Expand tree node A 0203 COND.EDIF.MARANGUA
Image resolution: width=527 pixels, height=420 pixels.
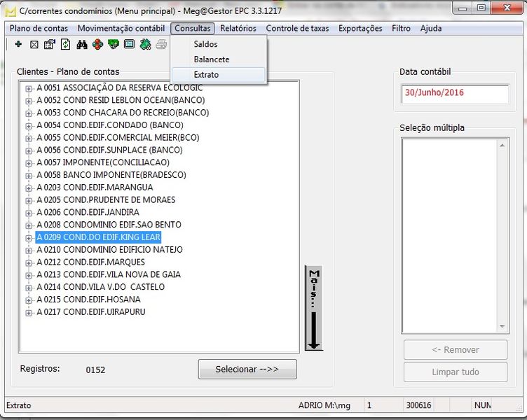[29, 188]
